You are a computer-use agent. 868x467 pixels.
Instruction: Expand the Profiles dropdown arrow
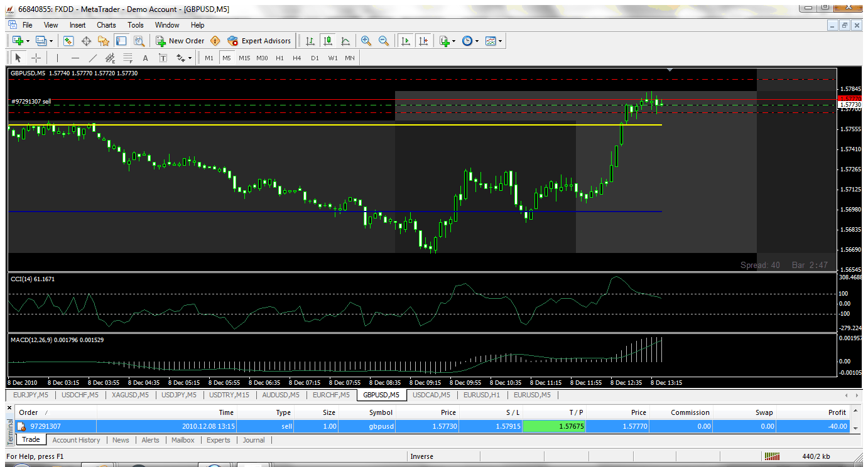point(52,41)
